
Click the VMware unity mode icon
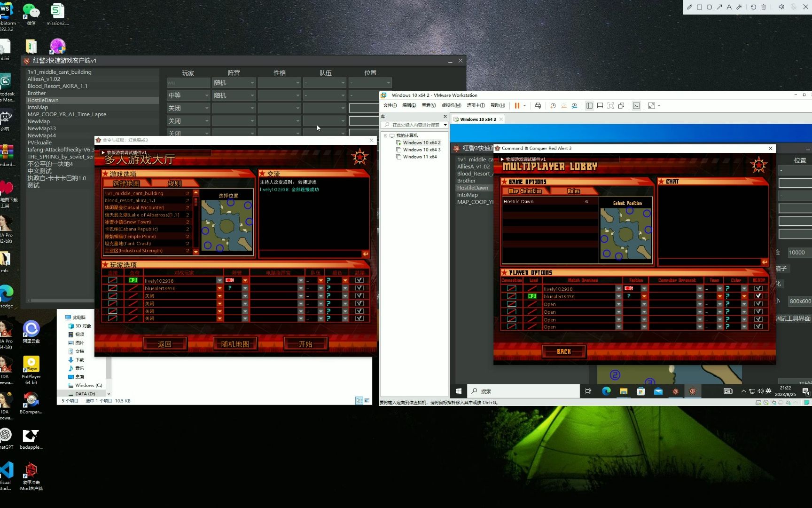pos(621,106)
